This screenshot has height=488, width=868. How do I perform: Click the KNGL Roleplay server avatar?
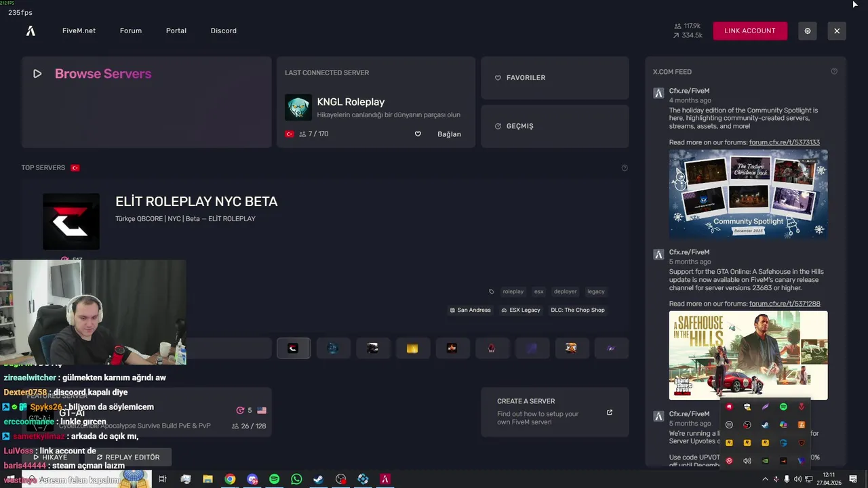coord(298,107)
